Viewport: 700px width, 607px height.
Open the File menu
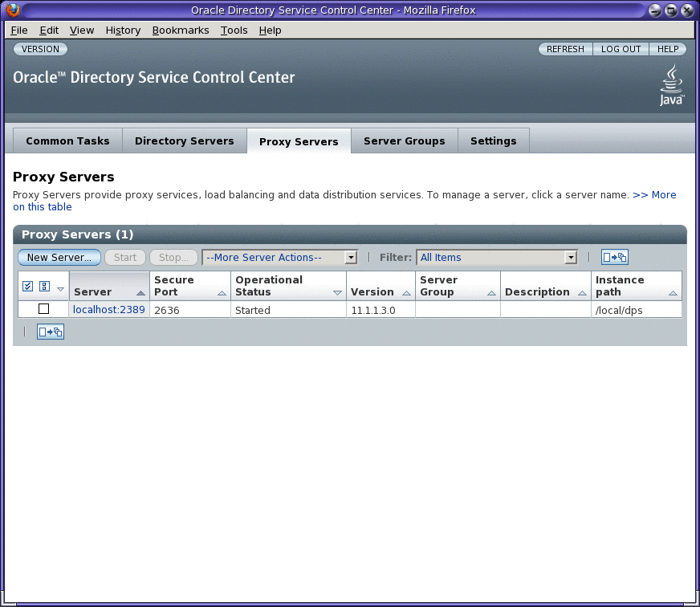pos(19,31)
